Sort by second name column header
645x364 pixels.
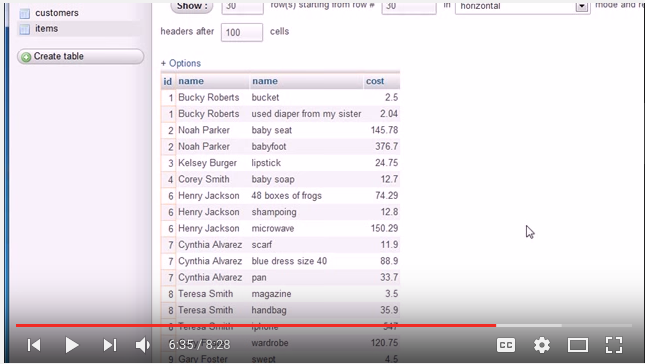(x=265, y=81)
